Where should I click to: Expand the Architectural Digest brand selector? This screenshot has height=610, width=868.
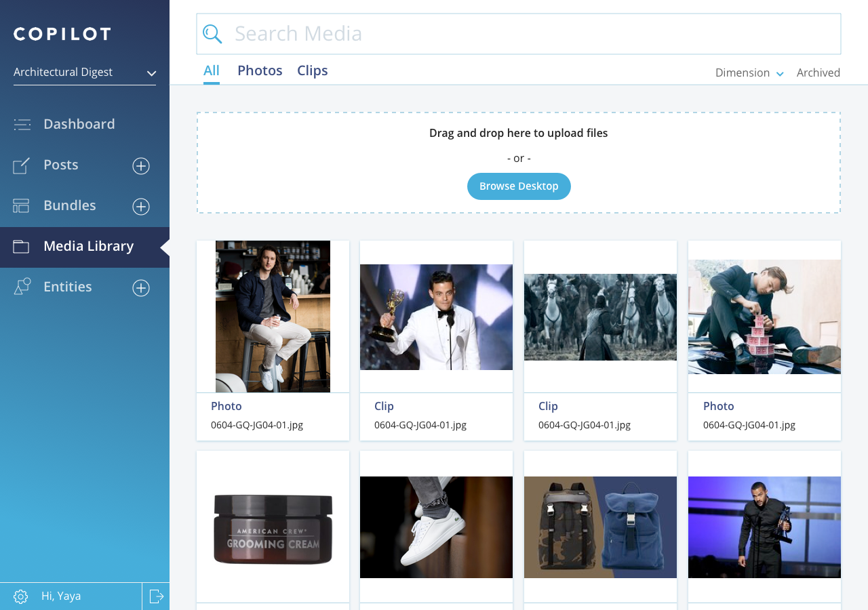coord(85,73)
